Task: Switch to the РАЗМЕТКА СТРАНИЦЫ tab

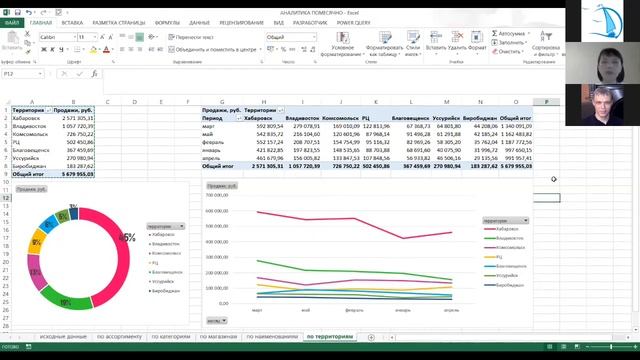Action: (x=119, y=23)
